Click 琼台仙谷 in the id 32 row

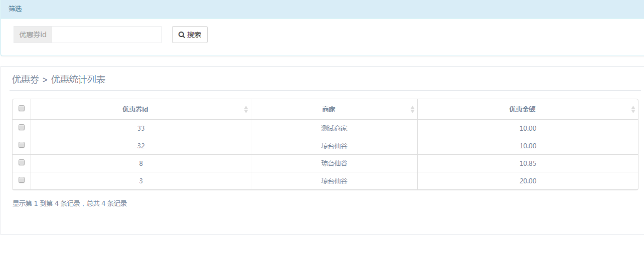(x=334, y=146)
